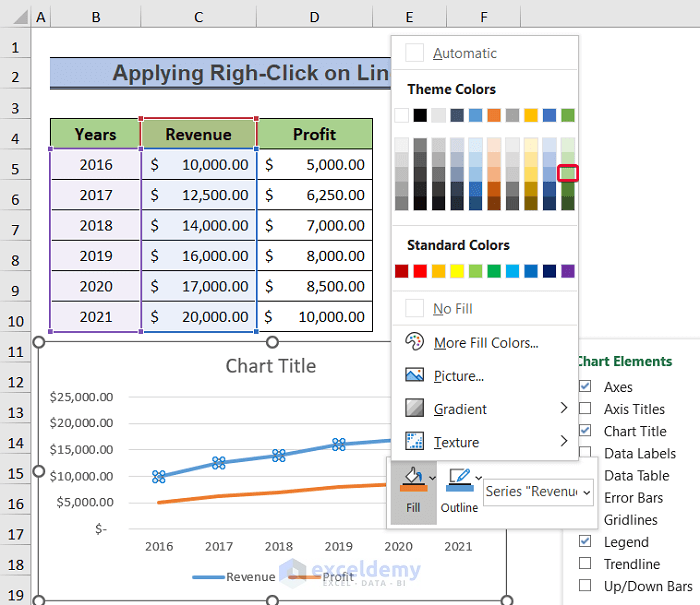This screenshot has width=700, height=605.
Task: Select the No Fill option
Action: (x=484, y=308)
